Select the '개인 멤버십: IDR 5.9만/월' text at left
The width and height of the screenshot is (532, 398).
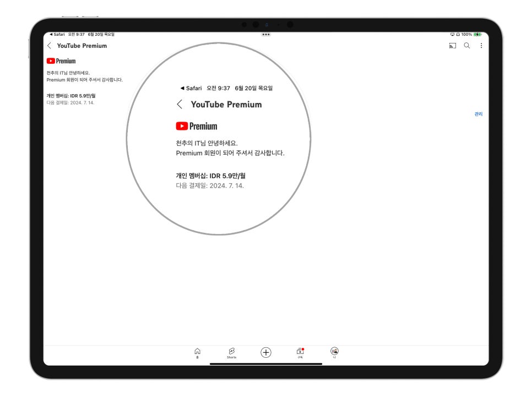(x=71, y=96)
